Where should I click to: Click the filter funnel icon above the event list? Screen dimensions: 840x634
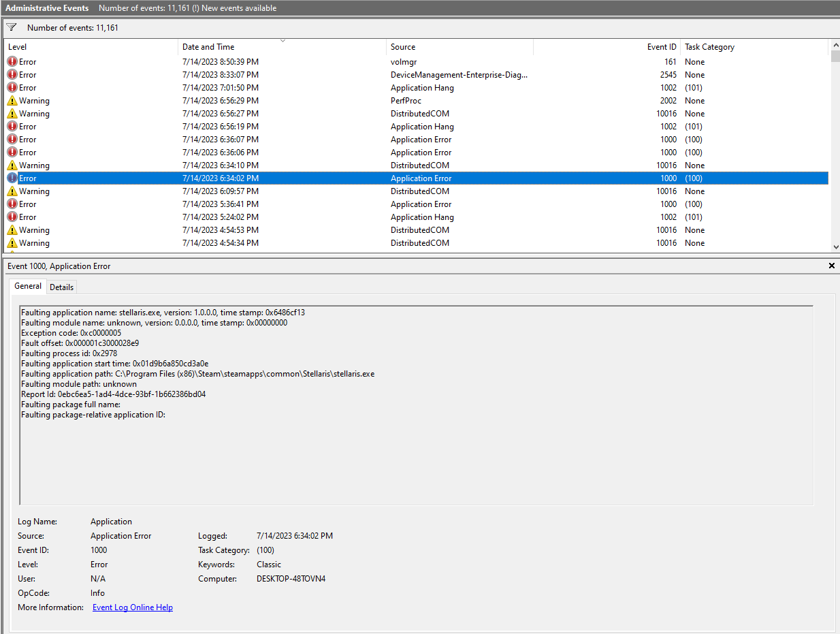11,27
